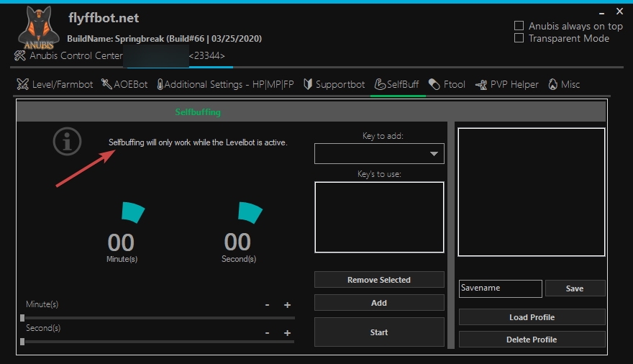Click the Misc flame icon
Image resolution: width=633 pixels, height=364 pixels.
[x=552, y=85]
